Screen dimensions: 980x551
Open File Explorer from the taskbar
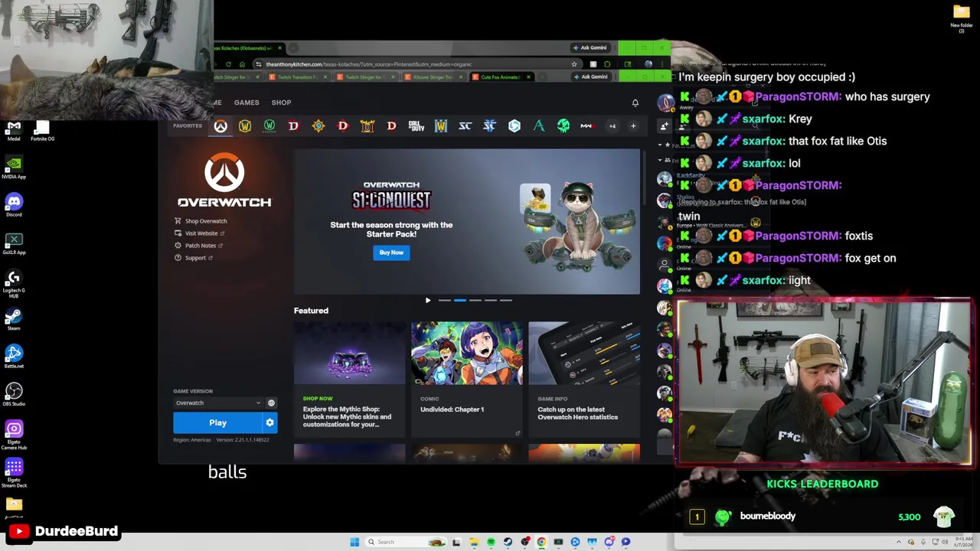(474, 542)
